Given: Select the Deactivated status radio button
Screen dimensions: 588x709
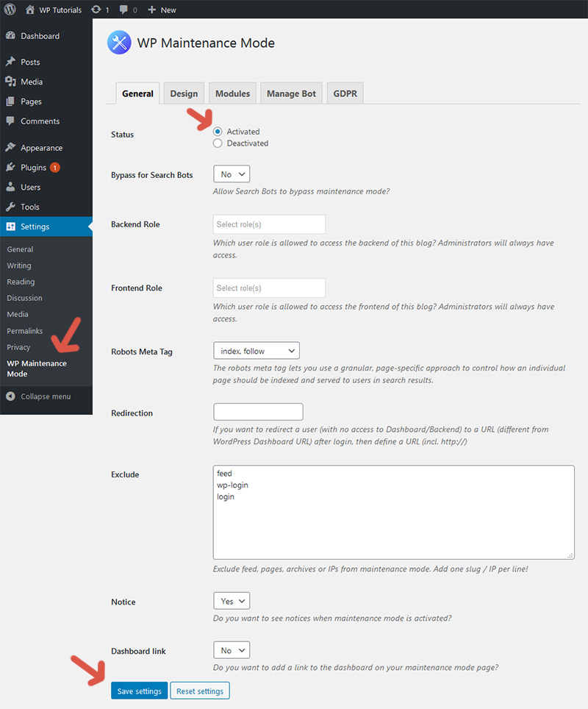Looking at the screenshot, I should click(x=218, y=143).
